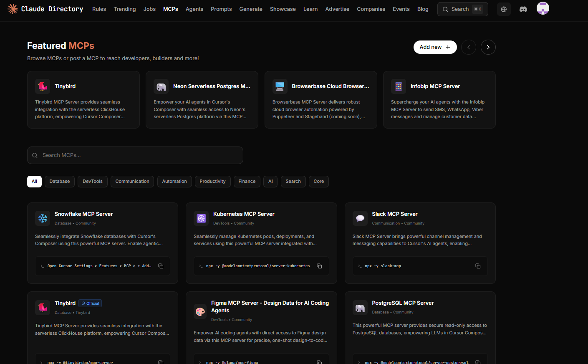Filter MCPs by Database

coord(60,182)
